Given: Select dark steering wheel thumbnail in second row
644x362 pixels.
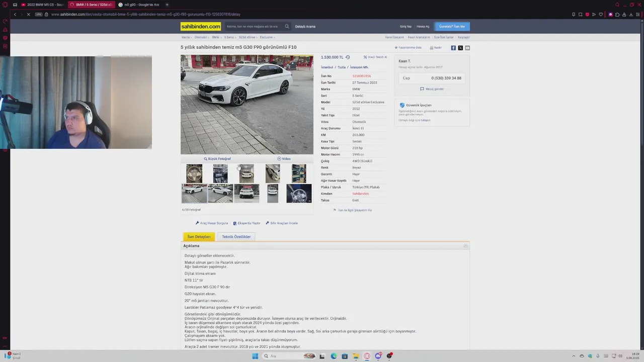Looking at the screenshot, I should pyautogui.click(x=299, y=194).
